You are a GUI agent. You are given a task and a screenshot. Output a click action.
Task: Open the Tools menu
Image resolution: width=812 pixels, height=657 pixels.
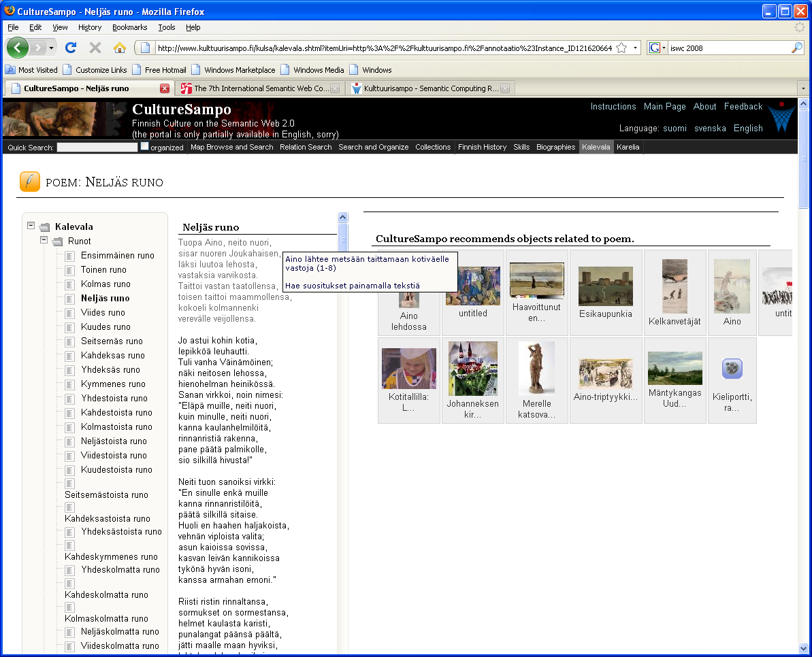click(x=166, y=27)
